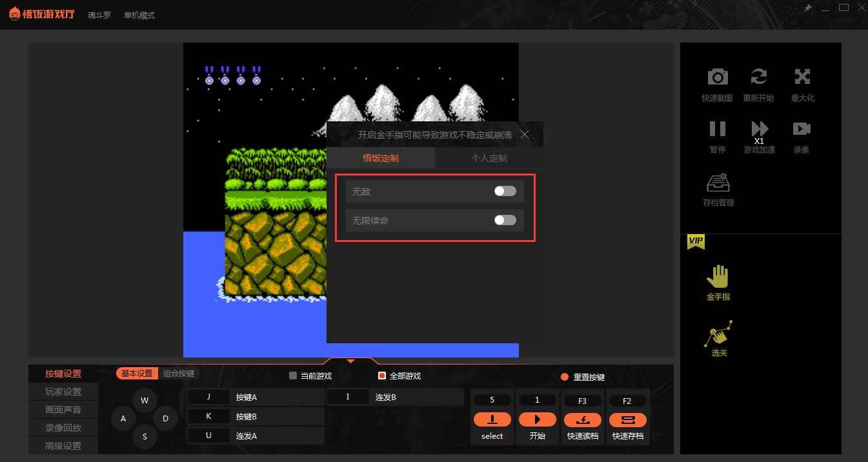Click the D direction key button
868x462 pixels.
click(x=165, y=419)
